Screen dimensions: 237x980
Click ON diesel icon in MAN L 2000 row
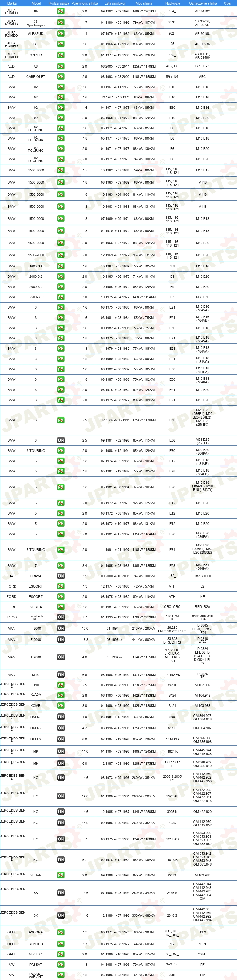61,657
